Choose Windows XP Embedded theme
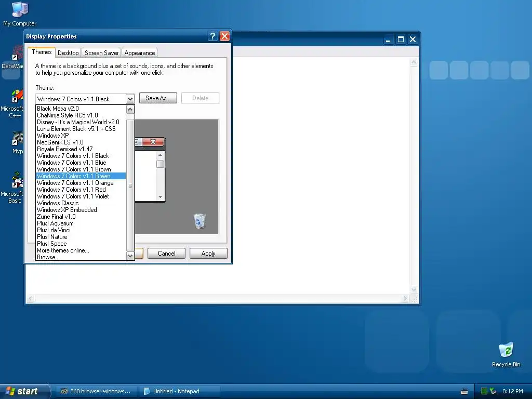This screenshot has width=532, height=399. coord(81,210)
